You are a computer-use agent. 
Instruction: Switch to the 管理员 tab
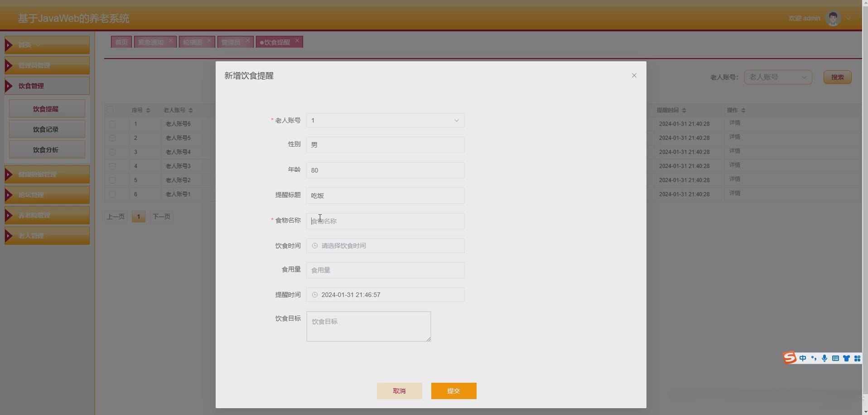click(x=231, y=42)
